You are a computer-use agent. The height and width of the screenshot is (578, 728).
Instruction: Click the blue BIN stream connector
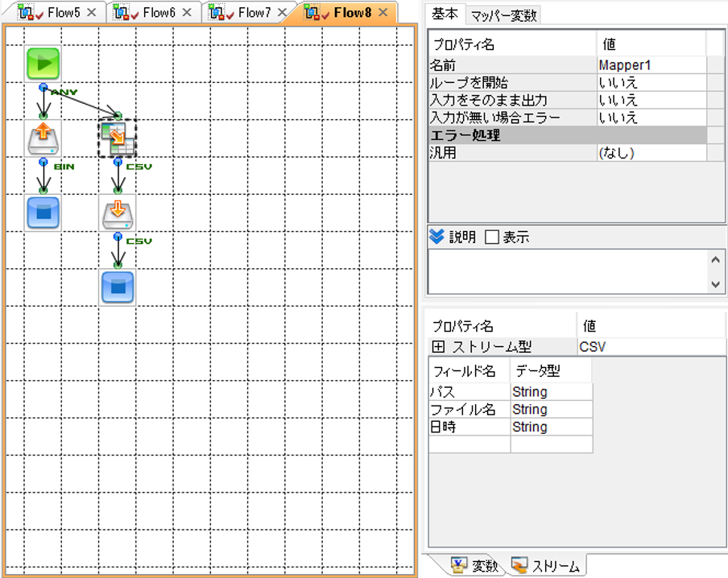[x=43, y=162]
